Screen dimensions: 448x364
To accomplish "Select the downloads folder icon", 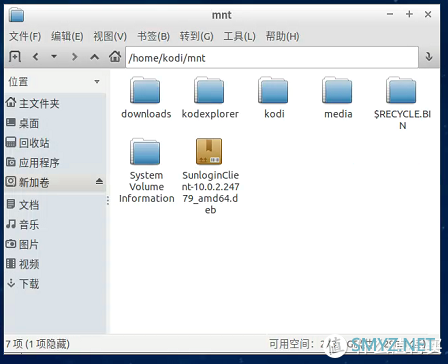I will coord(145,90).
